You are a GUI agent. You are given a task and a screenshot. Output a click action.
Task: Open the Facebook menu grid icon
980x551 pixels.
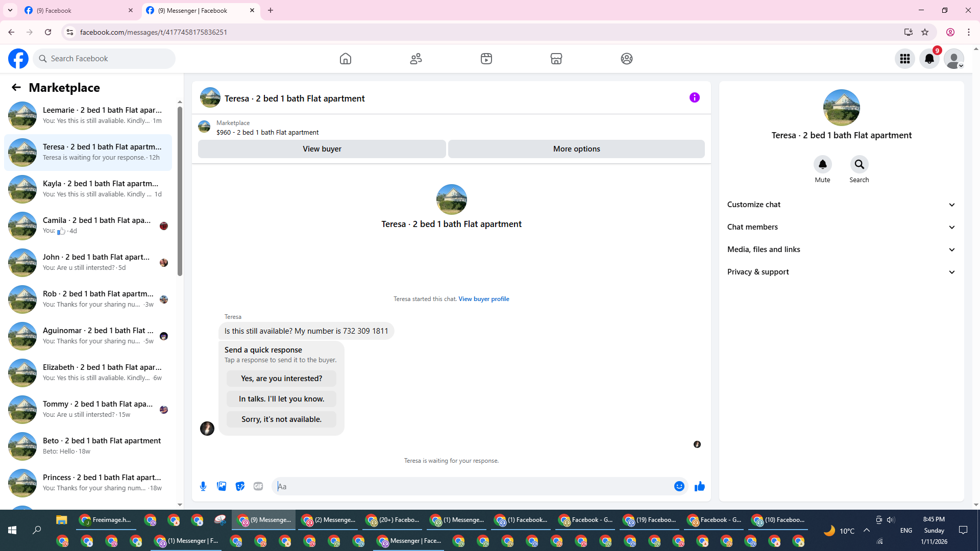(x=905, y=59)
